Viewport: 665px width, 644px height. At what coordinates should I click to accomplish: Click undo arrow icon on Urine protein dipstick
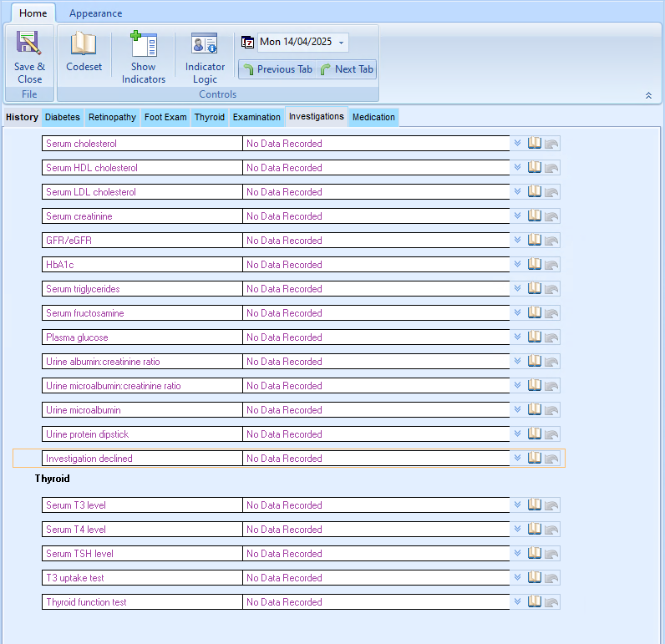551,434
